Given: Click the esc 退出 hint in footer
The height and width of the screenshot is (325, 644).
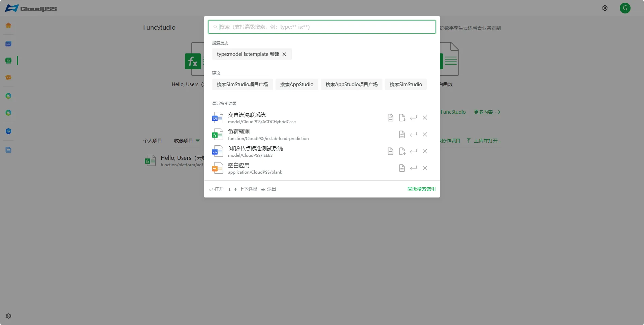Looking at the screenshot, I should point(268,189).
